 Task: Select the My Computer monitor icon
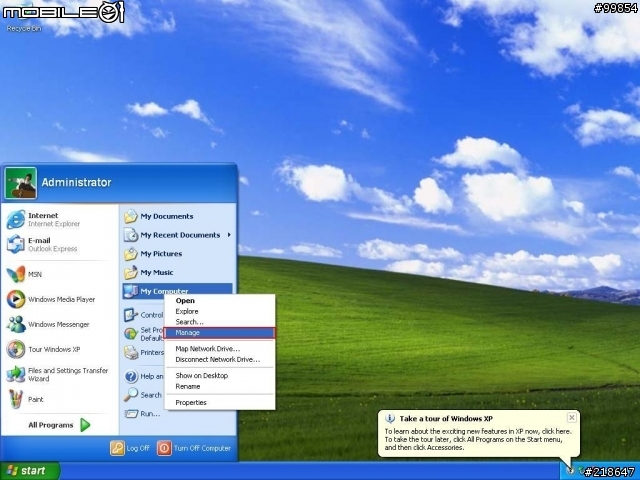[x=131, y=291]
